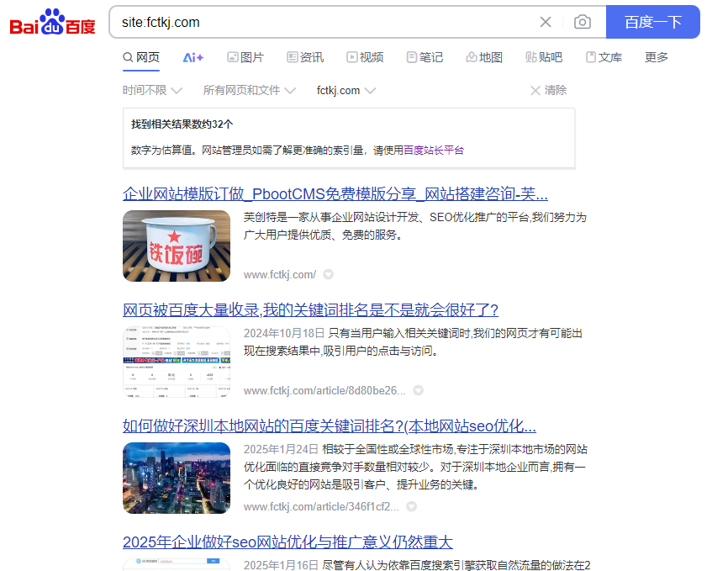Click URL www.fctkj.com/ under first result
The width and height of the screenshot is (728, 571).
[279, 275]
